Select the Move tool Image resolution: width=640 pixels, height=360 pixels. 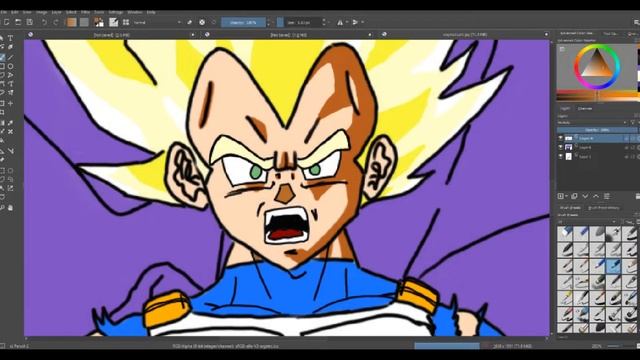point(11,104)
